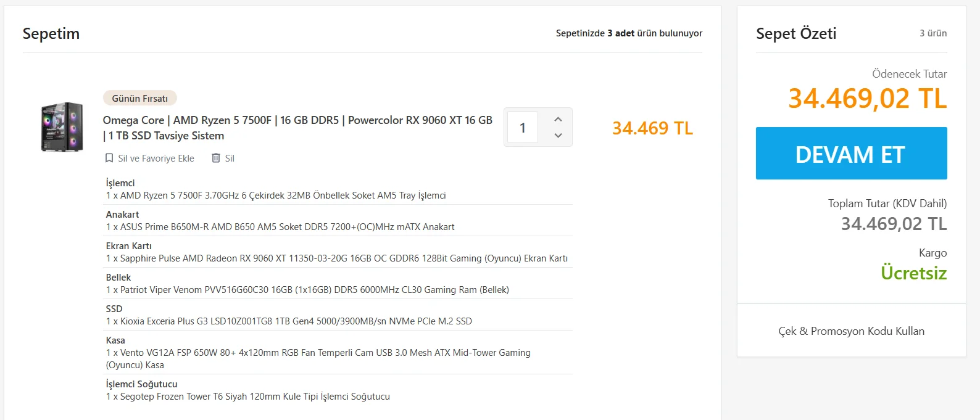Select the Sapphire Pulse RX 9060 XT line
This screenshot has height=420, width=980.
pos(337,258)
